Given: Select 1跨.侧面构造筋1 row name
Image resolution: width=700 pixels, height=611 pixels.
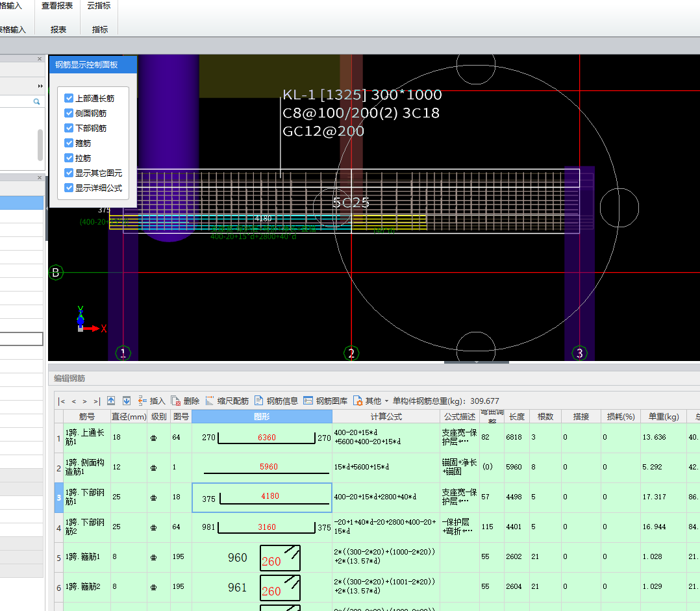Looking at the screenshot, I should pyautogui.click(x=86, y=468).
